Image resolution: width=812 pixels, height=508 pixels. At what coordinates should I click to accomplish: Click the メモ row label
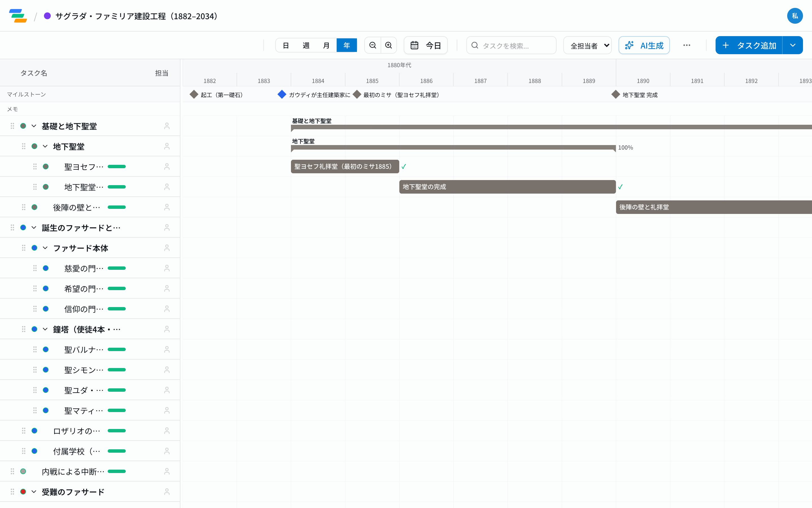(x=12, y=109)
